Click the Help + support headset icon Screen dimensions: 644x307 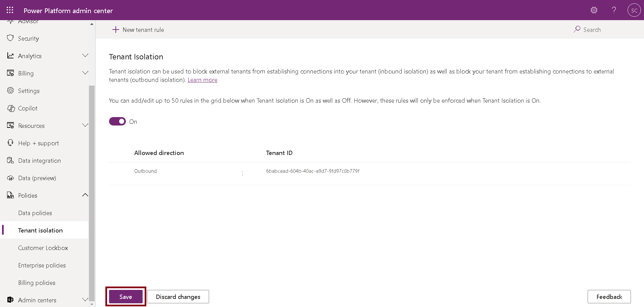pos(10,143)
